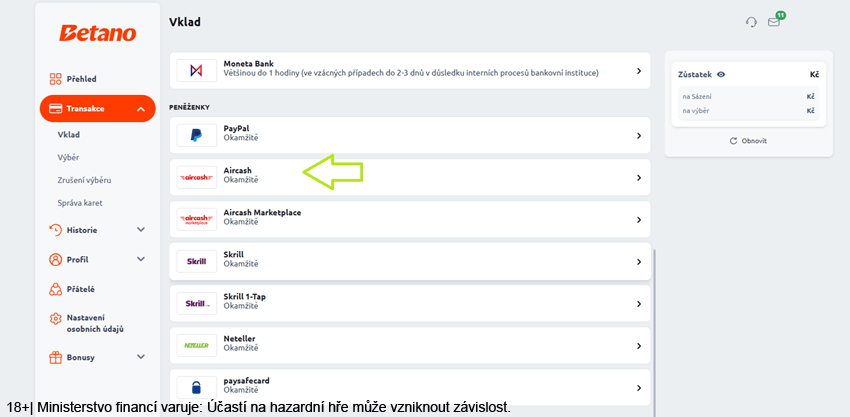Expand the Profil section
Image resolution: width=850 pixels, height=417 pixels.
click(141, 259)
